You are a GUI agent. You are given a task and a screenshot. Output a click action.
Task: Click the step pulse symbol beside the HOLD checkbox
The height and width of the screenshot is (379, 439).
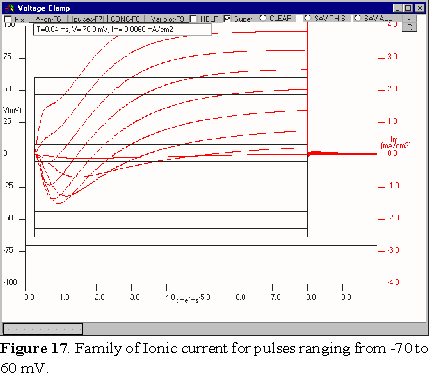tap(216, 19)
